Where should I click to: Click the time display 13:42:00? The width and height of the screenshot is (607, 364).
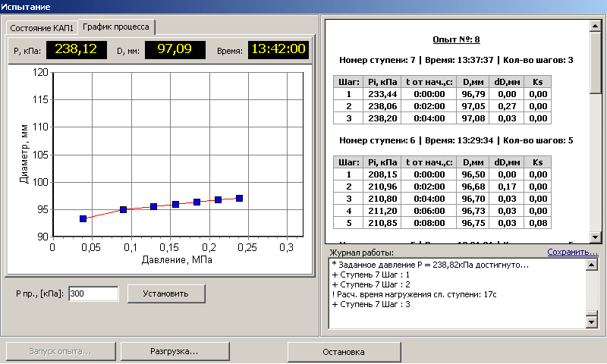coord(278,50)
